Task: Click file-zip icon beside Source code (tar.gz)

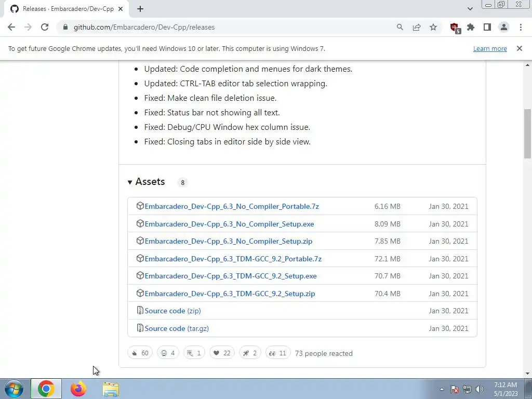Action: pyautogui.click(x=140, y=328)
